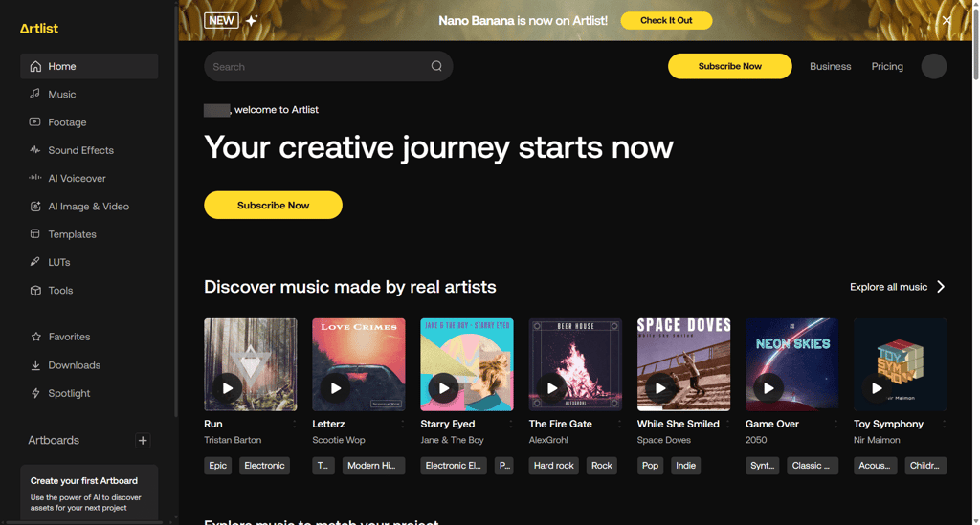Screen dimensions: 980x525
Task: Open the Pricing link
Action: pyautogui.click(x=887, y=66)
